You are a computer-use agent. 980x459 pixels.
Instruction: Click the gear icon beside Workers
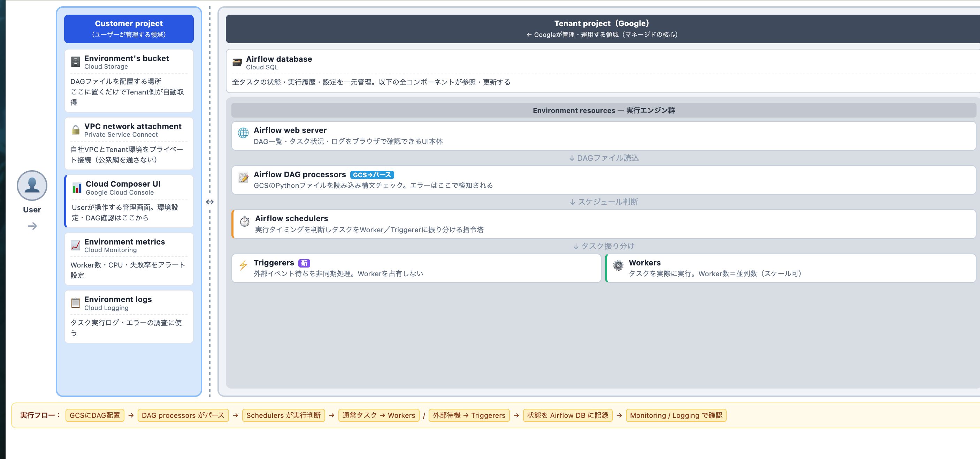coord(618,265)
